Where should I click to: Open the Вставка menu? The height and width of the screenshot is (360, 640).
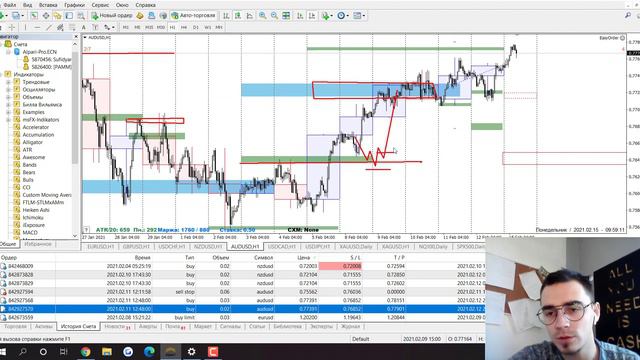tap(48, 5)
